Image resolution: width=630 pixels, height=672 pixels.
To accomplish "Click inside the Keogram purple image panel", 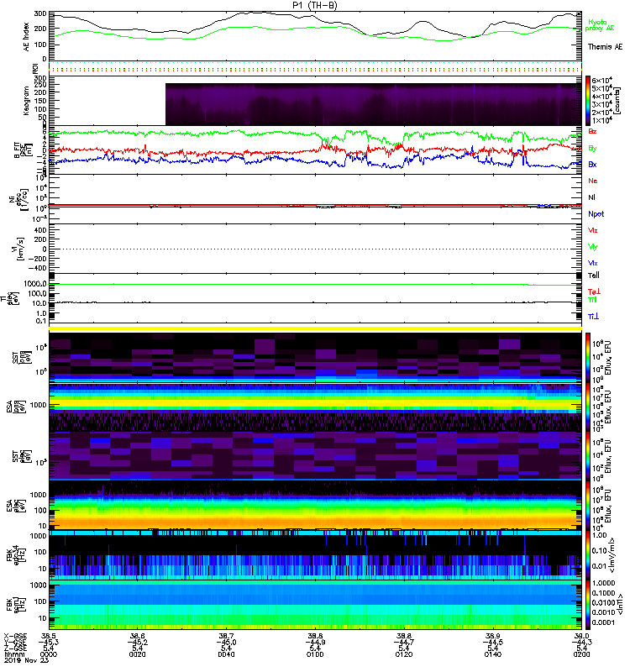I will click(x=373, y=105).
